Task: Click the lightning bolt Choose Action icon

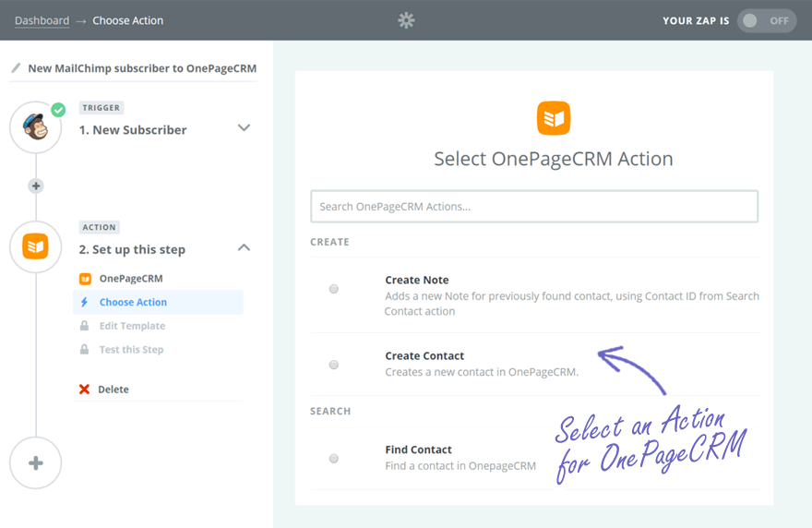Action: 84,302
